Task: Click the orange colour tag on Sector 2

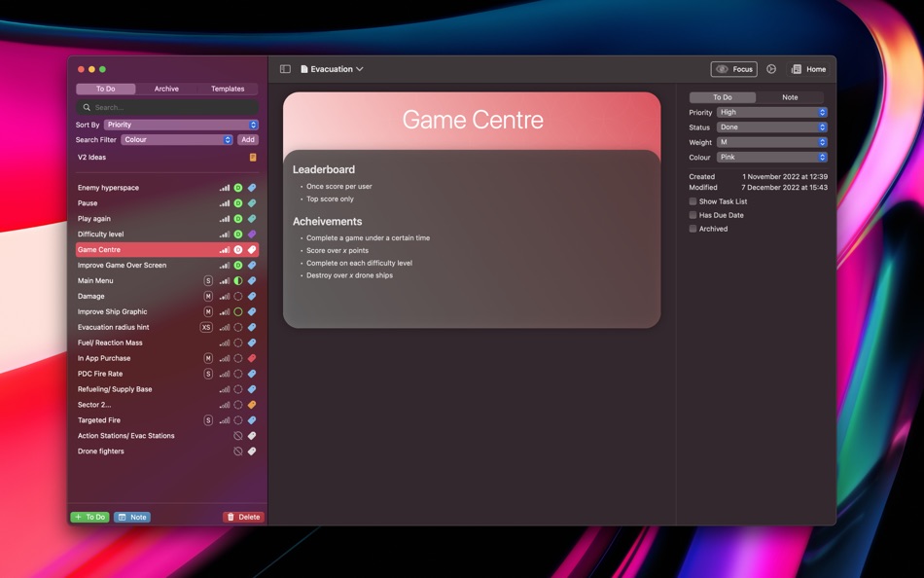Action: [252, 405]
